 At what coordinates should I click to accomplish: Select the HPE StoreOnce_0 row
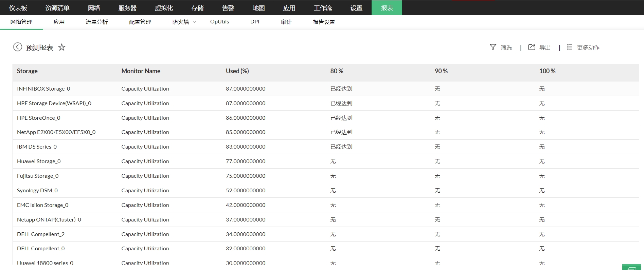point(326,118)
